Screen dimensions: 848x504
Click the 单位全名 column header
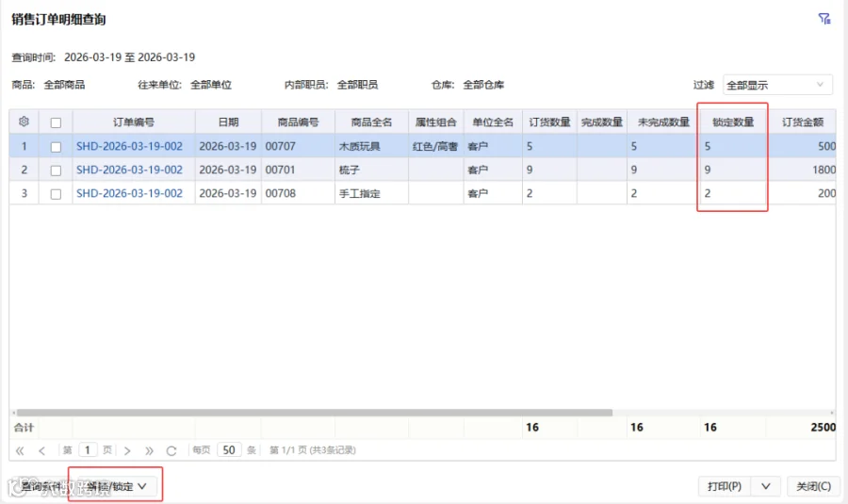(x=493, y=122)
